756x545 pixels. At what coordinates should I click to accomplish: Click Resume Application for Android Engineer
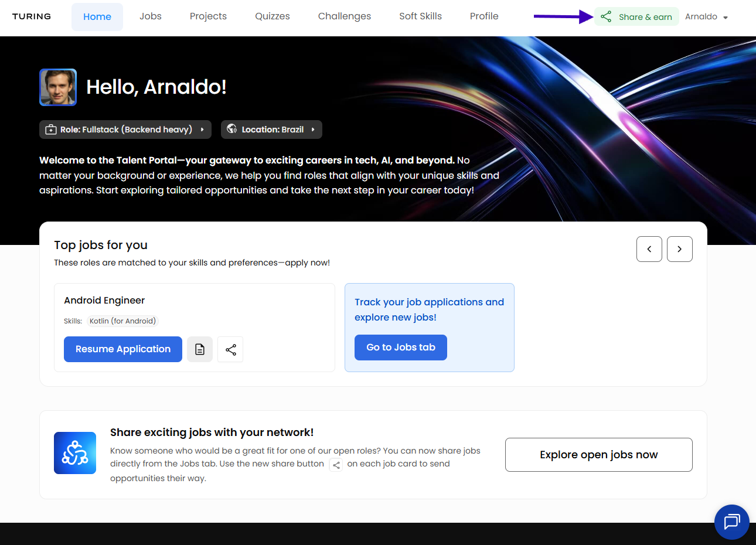[x=122, y=349]
